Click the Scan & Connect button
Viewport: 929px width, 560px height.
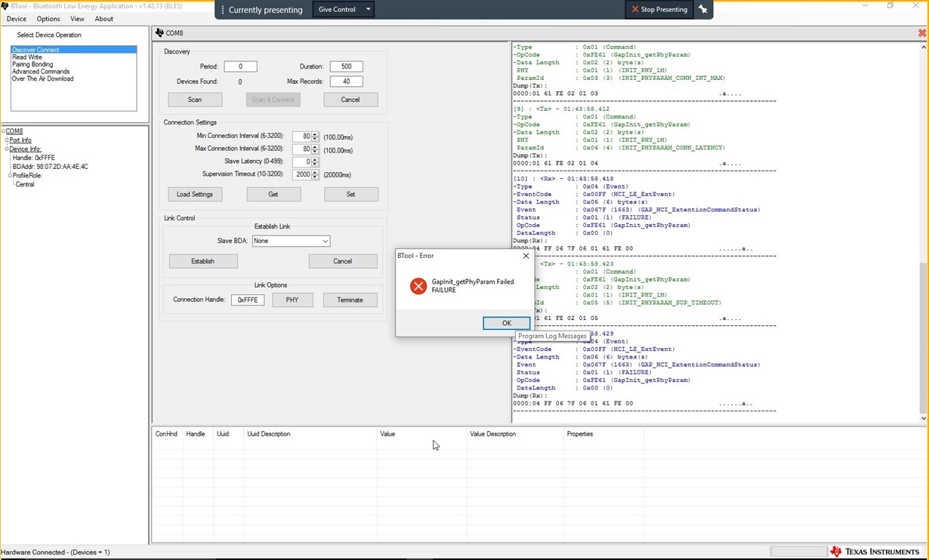click(273, 100)
